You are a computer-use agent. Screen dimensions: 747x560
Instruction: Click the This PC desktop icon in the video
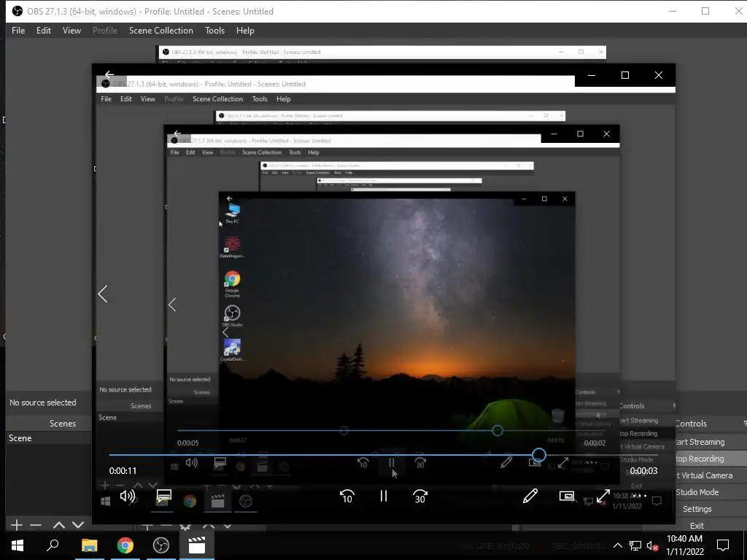[233, 213]
